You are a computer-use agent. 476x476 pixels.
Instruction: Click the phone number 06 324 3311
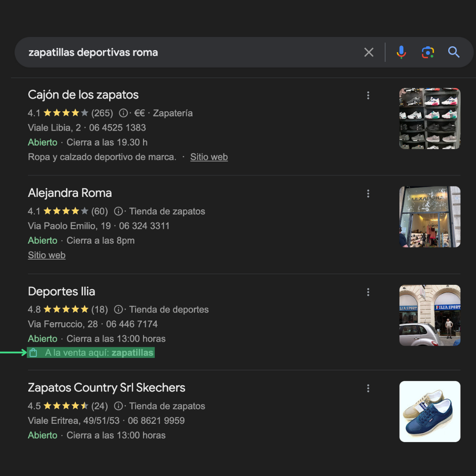(x=144, y=226)
